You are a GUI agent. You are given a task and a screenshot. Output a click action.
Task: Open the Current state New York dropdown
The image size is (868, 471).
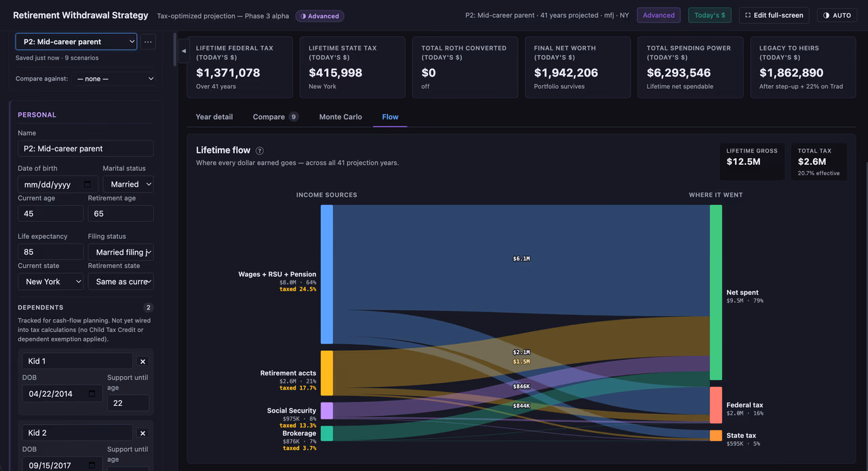pos(51,282)
